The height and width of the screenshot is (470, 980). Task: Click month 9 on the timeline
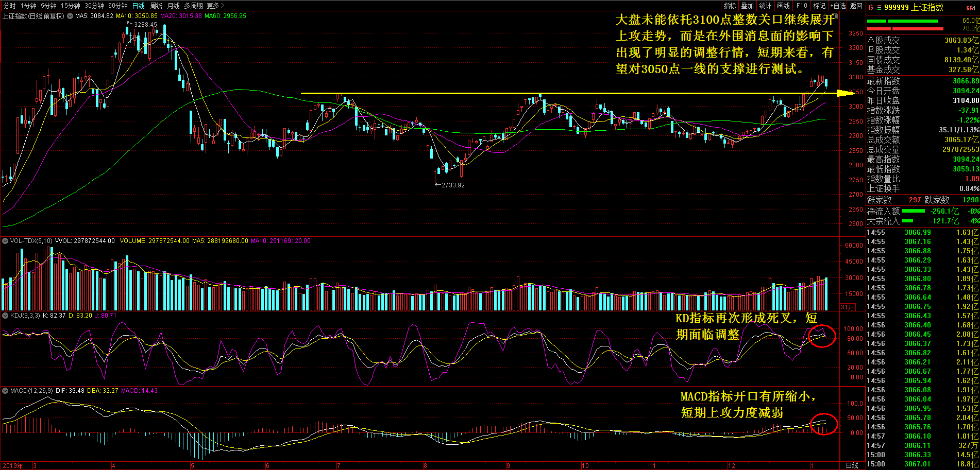tap(508, 466)
